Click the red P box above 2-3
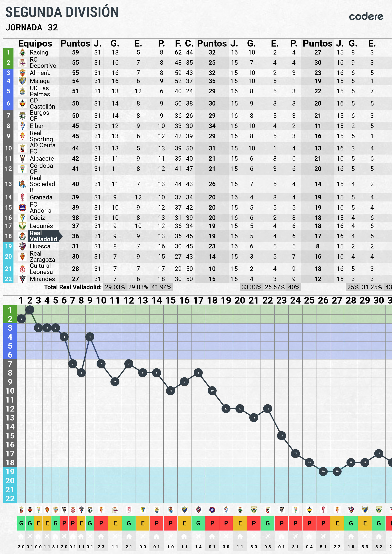The height and width of the screenshot is (554, 392). 101,523
